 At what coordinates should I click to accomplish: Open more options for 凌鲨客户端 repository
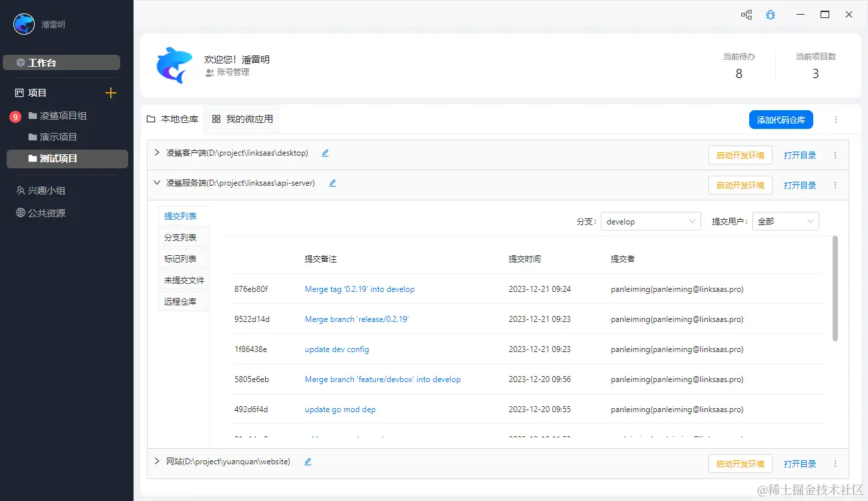[835, 155]
